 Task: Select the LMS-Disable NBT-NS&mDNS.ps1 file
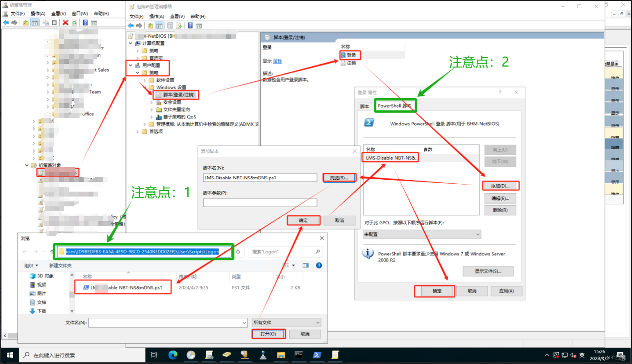[123, 287]
